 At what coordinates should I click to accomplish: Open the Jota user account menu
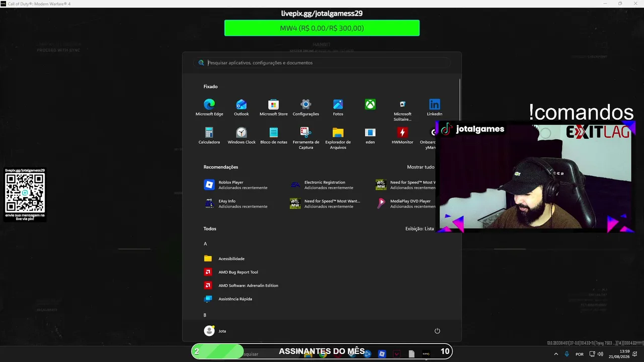coord(215,331)
